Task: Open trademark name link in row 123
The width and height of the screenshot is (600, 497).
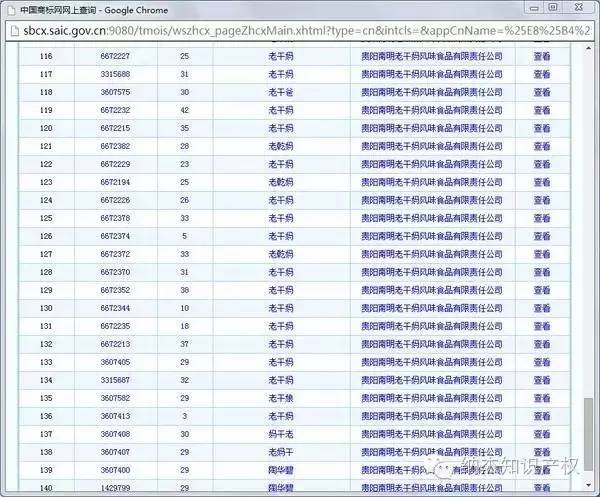Action: coord(281,182)
